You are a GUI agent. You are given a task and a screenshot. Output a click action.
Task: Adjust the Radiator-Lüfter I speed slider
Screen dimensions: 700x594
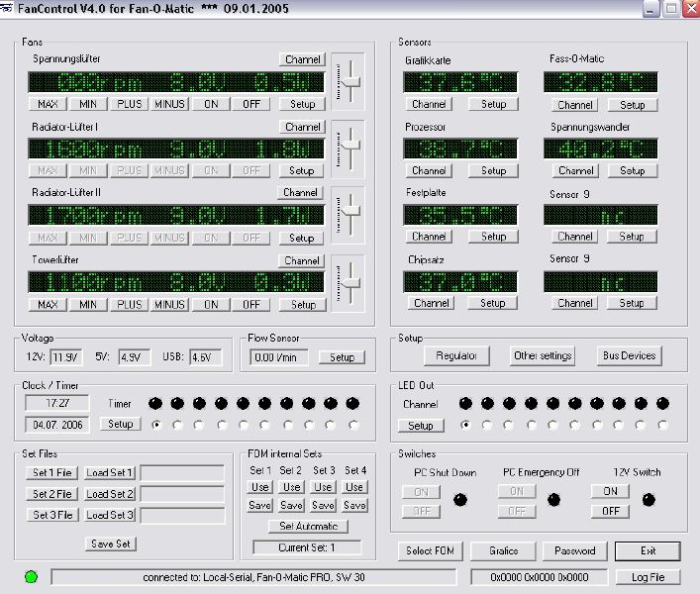tap(351, 146)
